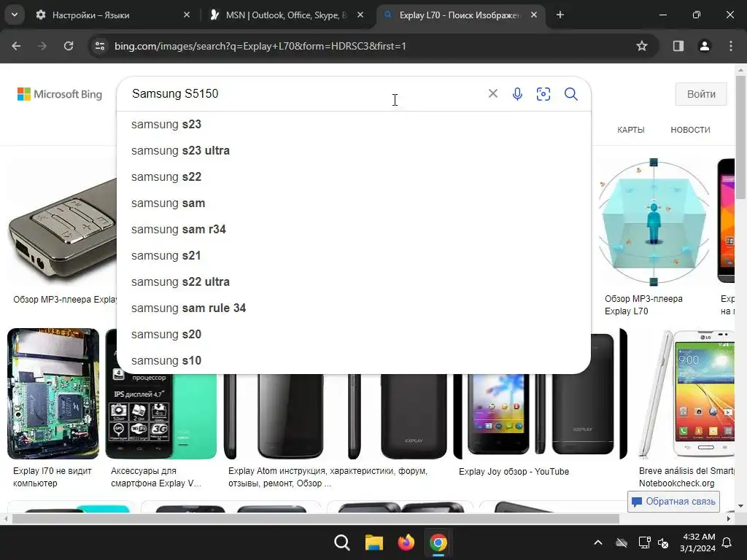Screen dimensions: 747x560
Task: Select the Explay L70 image search tab
Action: [459, 15]
